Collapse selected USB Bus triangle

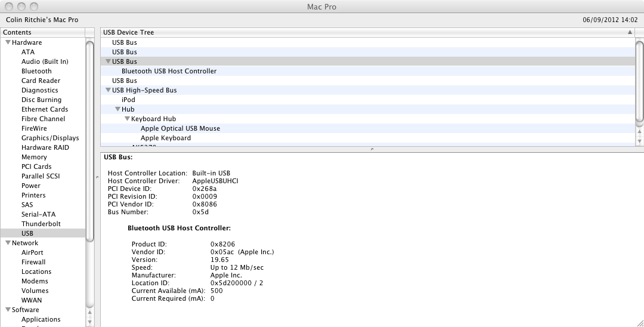point(108,61)
